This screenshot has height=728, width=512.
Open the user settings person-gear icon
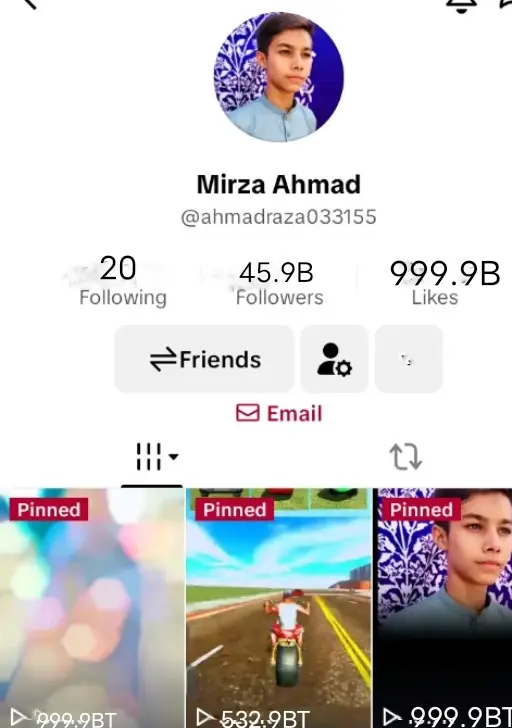(x=334, y=359)
